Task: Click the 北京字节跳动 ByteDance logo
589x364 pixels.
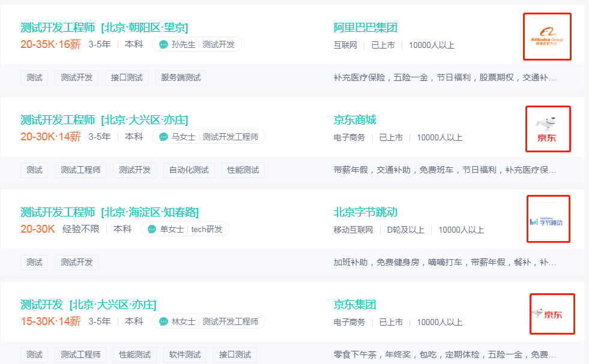Action: (x=548, y=219)
